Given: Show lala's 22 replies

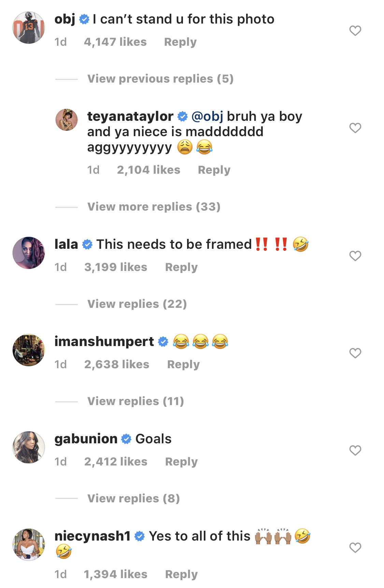Looking at the screenshot, I should 137,304.
